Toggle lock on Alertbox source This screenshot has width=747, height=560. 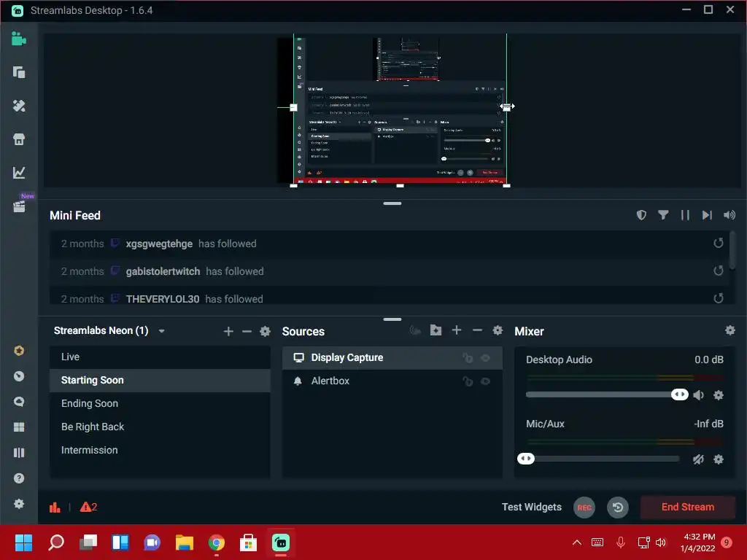pyautogui.click(x=468, y=381)
